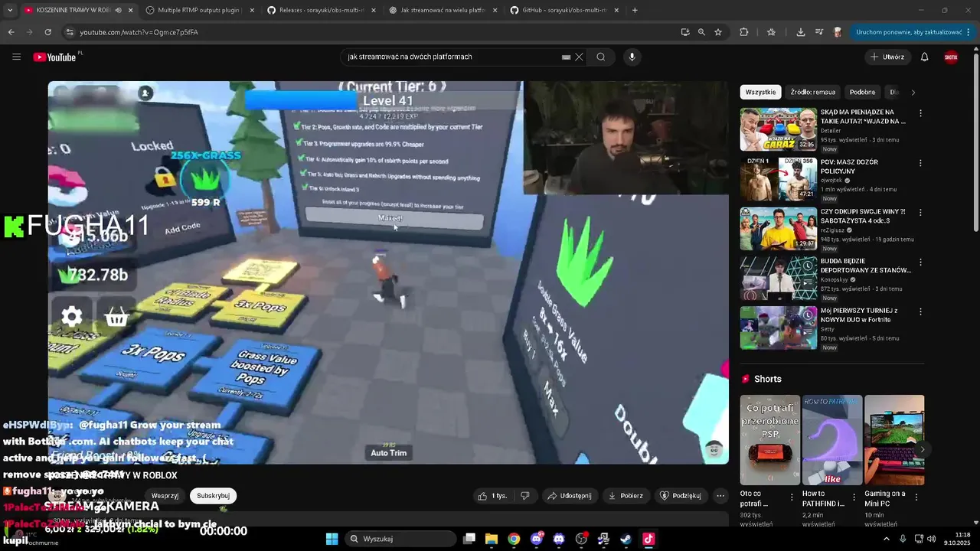980x551 pixels.
Task: Click the in-video shopping basket icon
Action: [116, 317]
